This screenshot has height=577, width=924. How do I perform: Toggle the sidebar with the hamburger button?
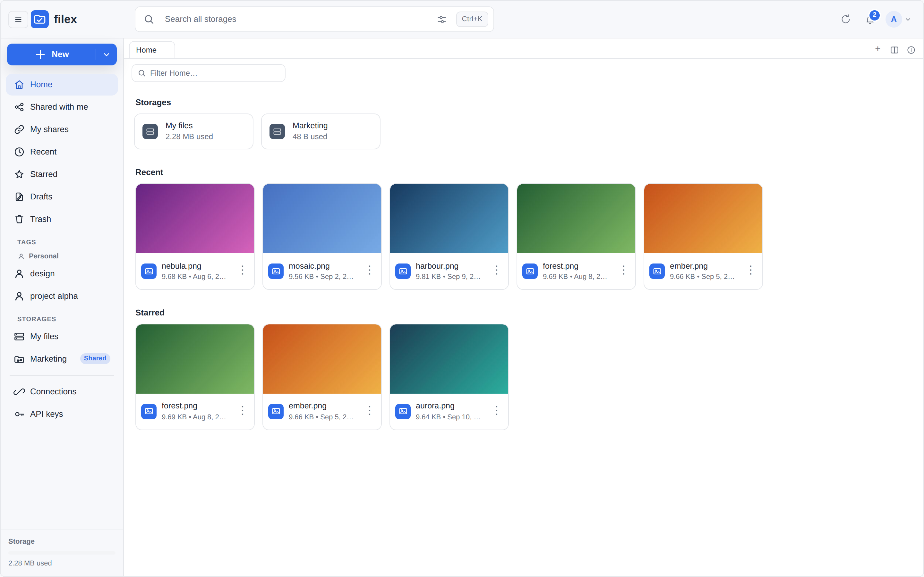(18, 19)
